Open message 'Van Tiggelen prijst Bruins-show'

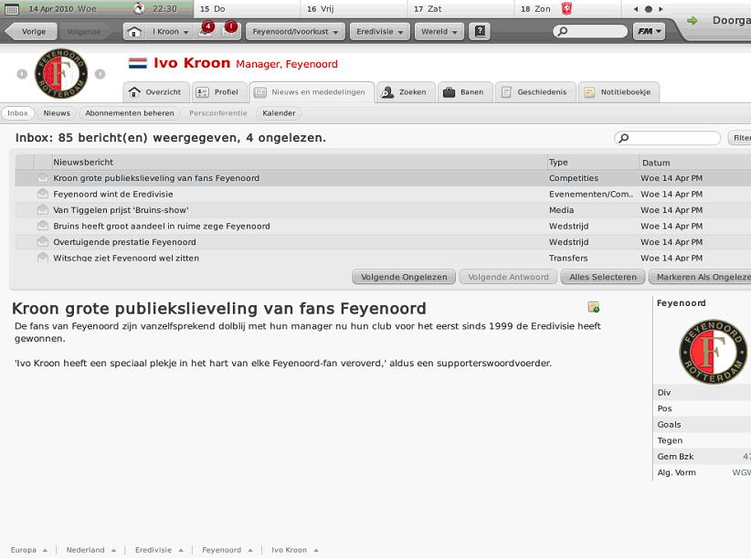[383, 210]
